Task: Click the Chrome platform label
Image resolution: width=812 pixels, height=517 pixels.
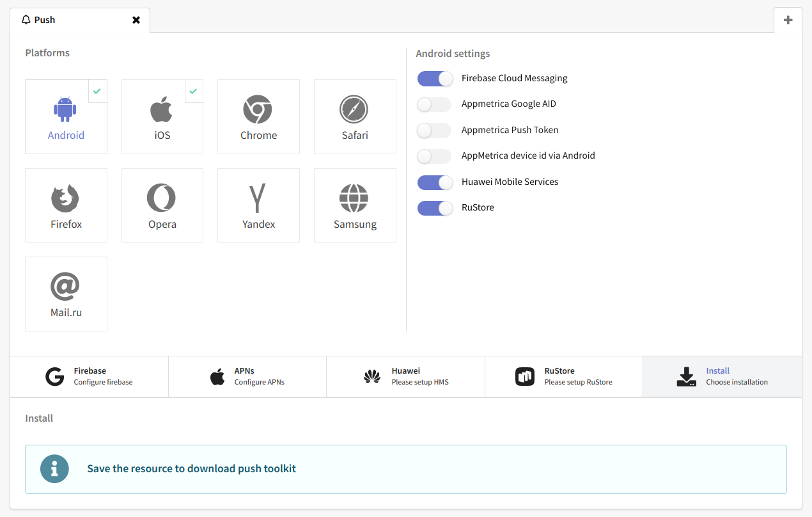Action: (x=258, y=136)
